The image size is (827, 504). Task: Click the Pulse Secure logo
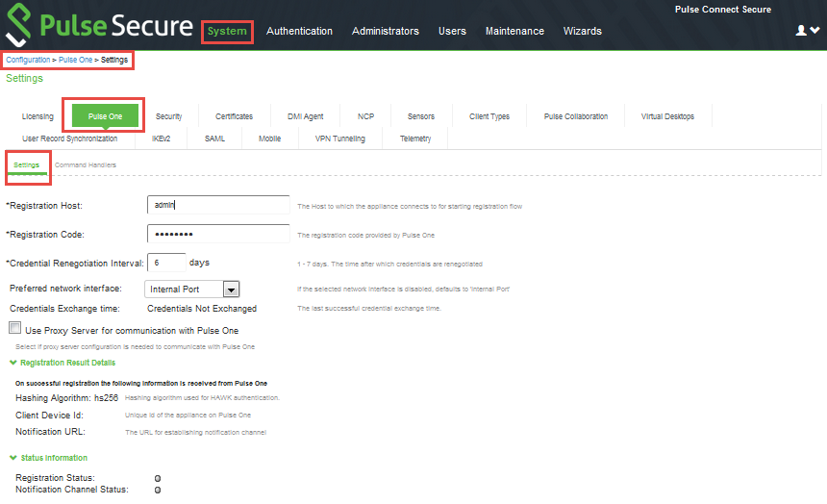[99, 25]
